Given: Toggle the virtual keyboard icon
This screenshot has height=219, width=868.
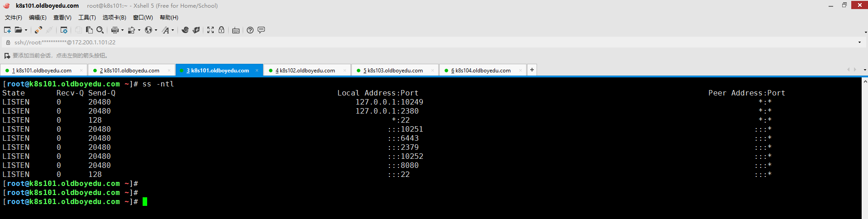Looking at the screenshot, I should click(236, 30).
